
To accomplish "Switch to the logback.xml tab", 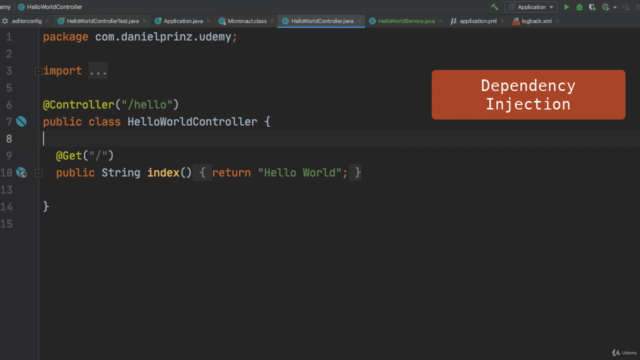I will 536,21.
